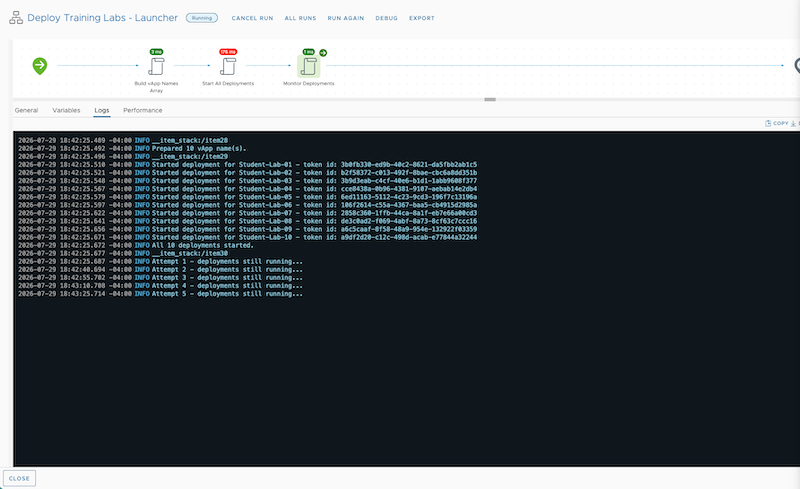Viewport: 800px width, 489px height.
Task: Cancel the running workflow with CANCEL RUN
Action: tap(253, 18)
